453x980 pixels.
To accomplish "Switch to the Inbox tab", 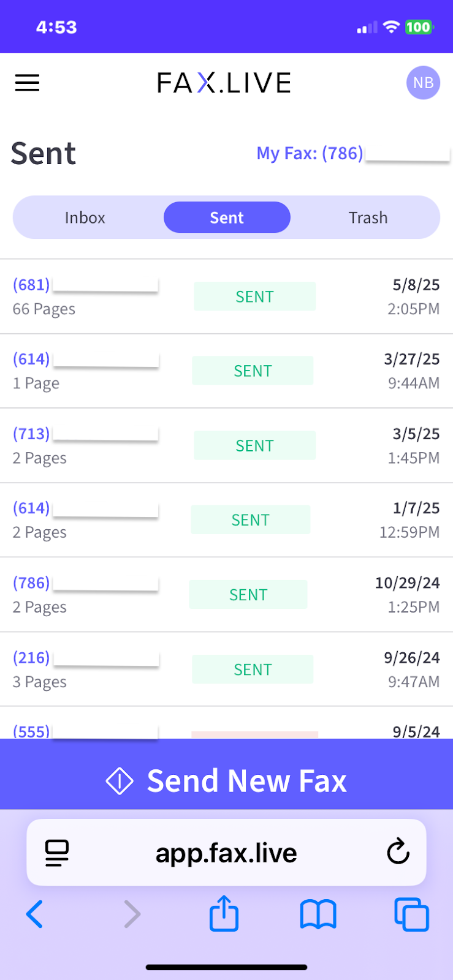I will click(x=85, y=217).
